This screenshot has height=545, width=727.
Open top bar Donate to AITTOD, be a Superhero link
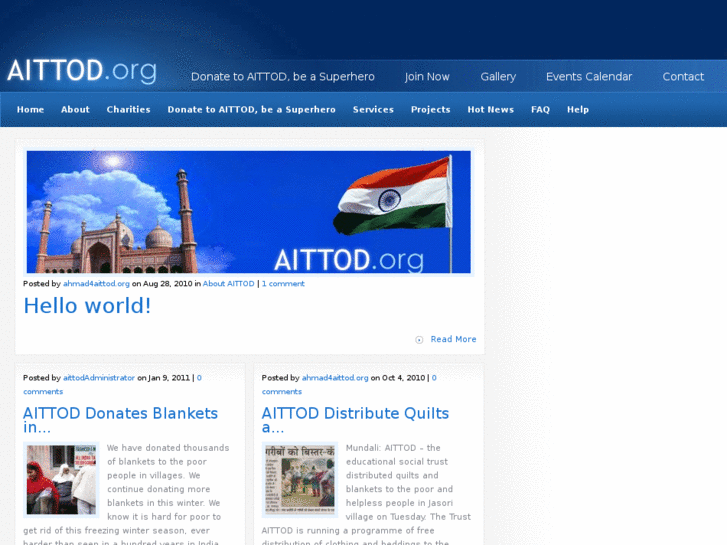click(283, 77)
